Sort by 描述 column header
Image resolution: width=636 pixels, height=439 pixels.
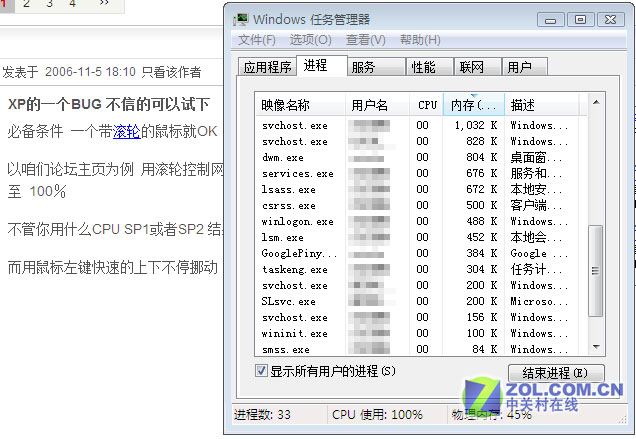coord(542,105)
